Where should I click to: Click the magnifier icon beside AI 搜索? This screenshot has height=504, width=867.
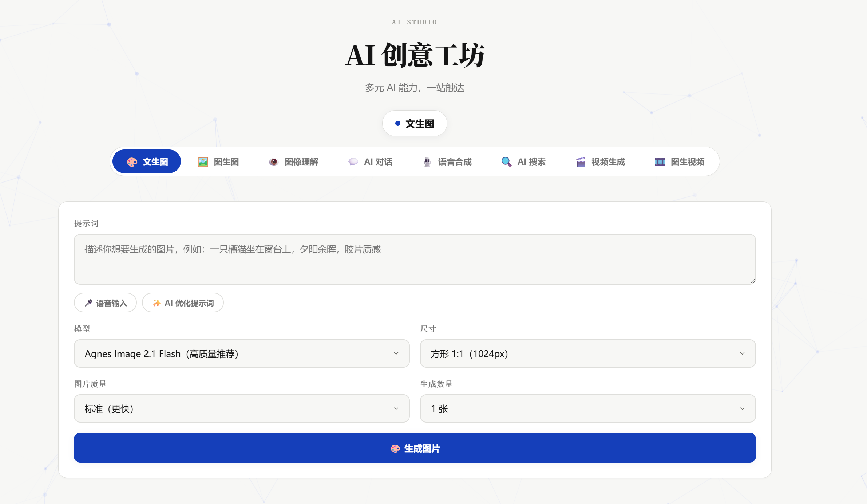point(507,162)
